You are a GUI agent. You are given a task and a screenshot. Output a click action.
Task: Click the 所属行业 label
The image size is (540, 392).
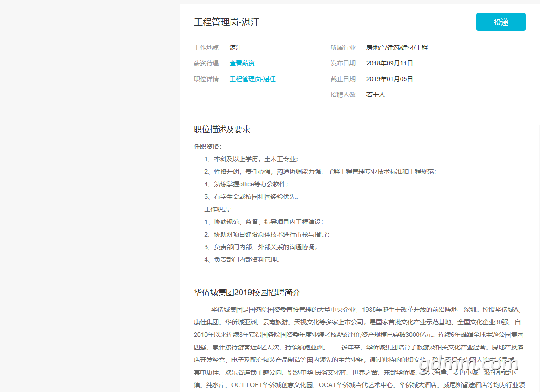[343, 48]
